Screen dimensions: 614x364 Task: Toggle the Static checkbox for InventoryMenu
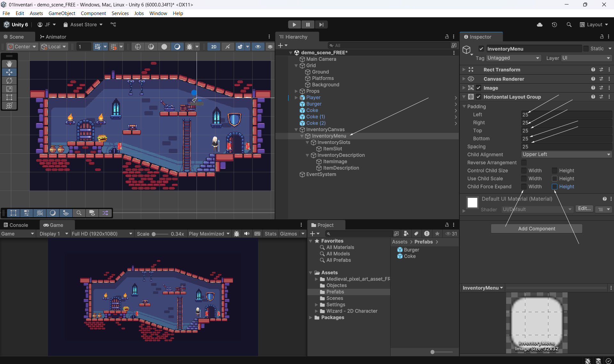pyautogui.click(x=586, y=49)
